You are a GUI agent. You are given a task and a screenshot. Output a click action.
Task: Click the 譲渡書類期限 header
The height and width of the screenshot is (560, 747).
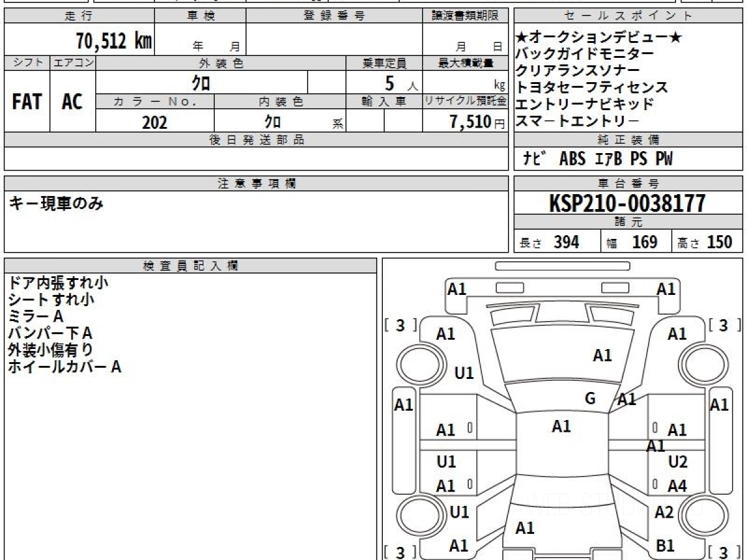pyautogui.click(x=465, y=16)
